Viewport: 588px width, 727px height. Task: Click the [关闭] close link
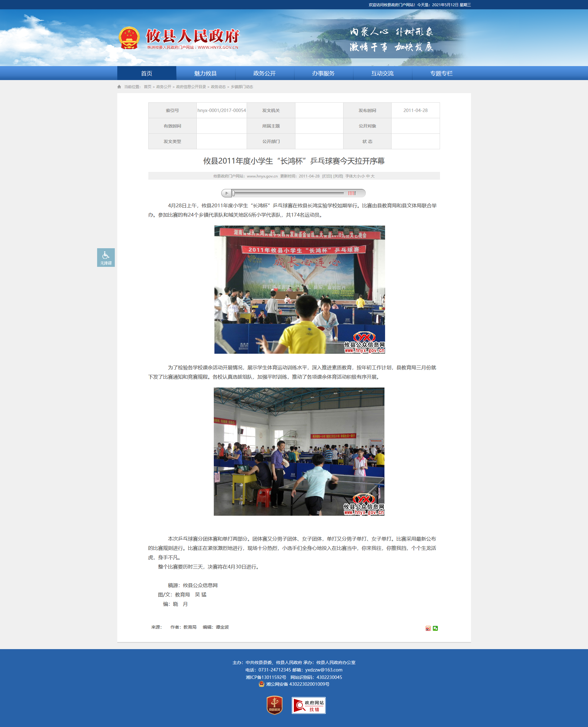point(338,176)
